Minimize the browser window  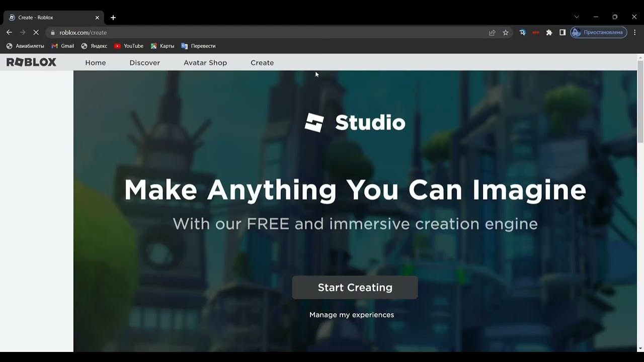pyautogui.click(x=596, y=17)
